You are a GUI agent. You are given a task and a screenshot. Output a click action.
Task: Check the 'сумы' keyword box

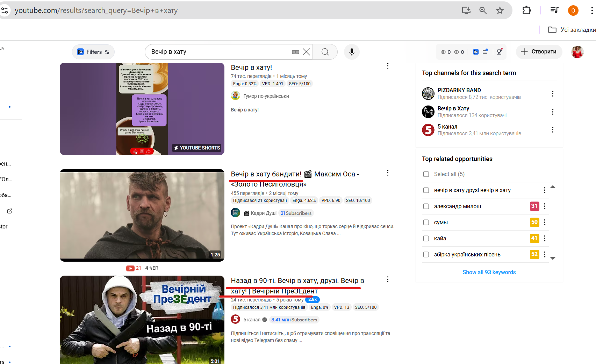click(426, 223)
